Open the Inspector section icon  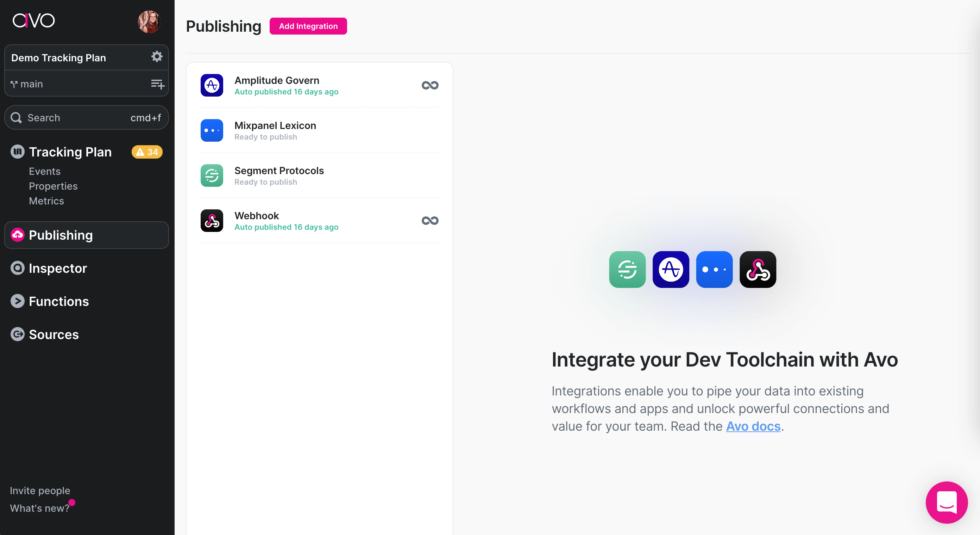(17, 268)
